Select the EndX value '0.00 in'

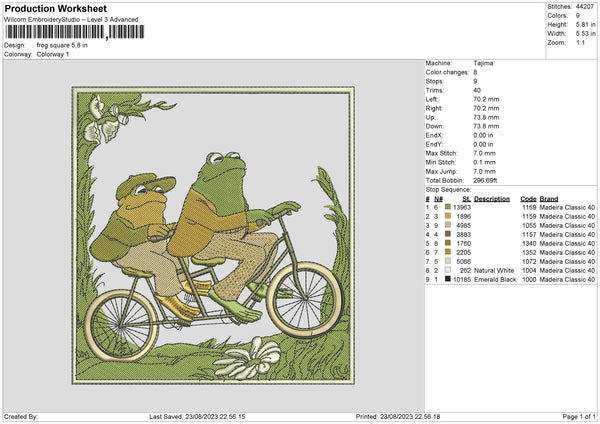click(483, 135)
